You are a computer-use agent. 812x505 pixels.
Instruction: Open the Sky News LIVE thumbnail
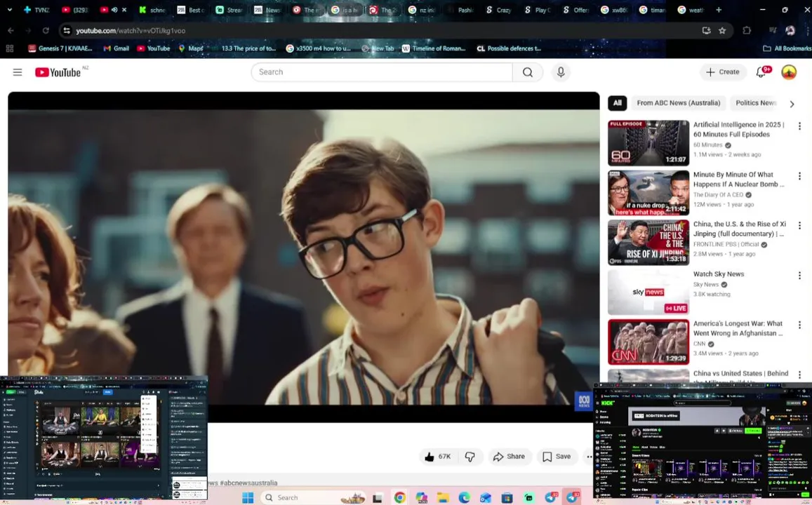point(648,292)
